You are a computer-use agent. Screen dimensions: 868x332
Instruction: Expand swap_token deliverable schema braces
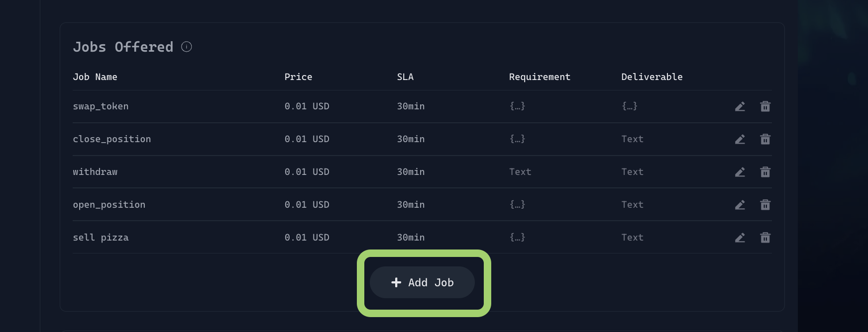(x=630, y=106)
